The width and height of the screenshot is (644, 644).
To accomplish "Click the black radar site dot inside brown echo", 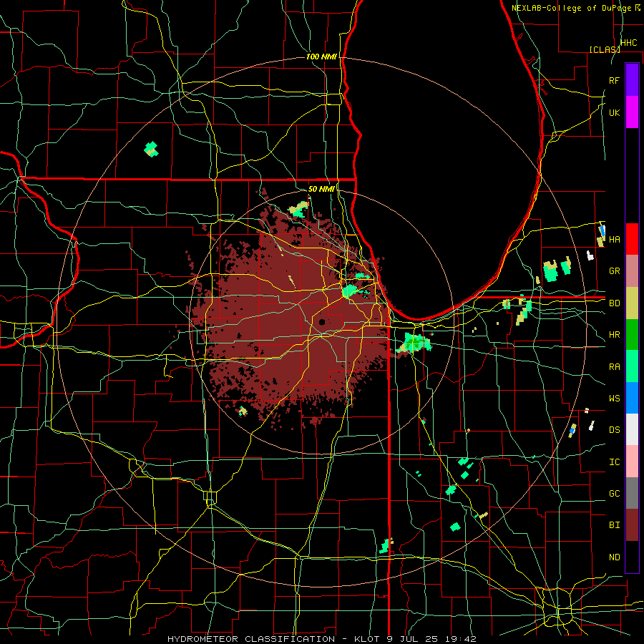I will click(321, 321).
